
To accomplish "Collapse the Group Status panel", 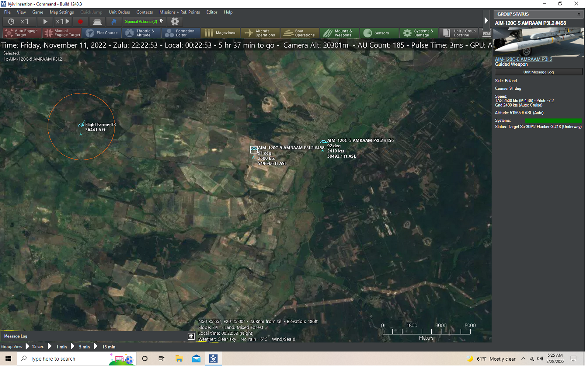I will pyautogui.click(x=579, y=14).
